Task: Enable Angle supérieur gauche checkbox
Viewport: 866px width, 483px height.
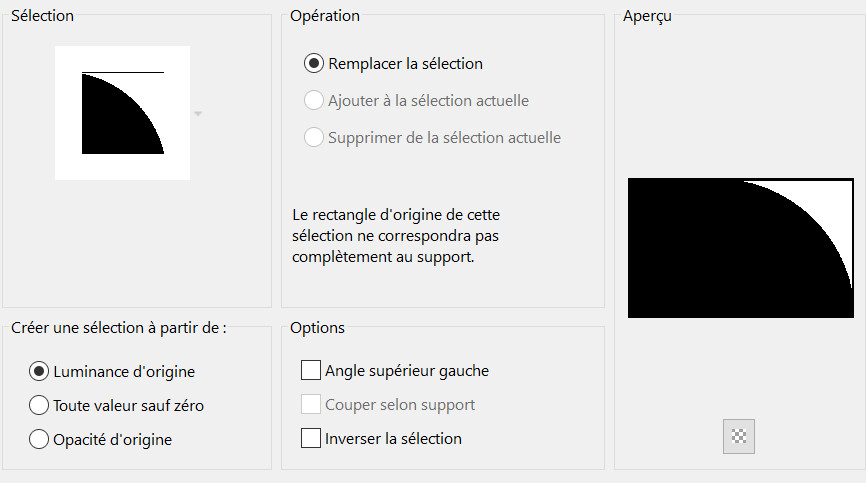Action: (x=311, y=371)
